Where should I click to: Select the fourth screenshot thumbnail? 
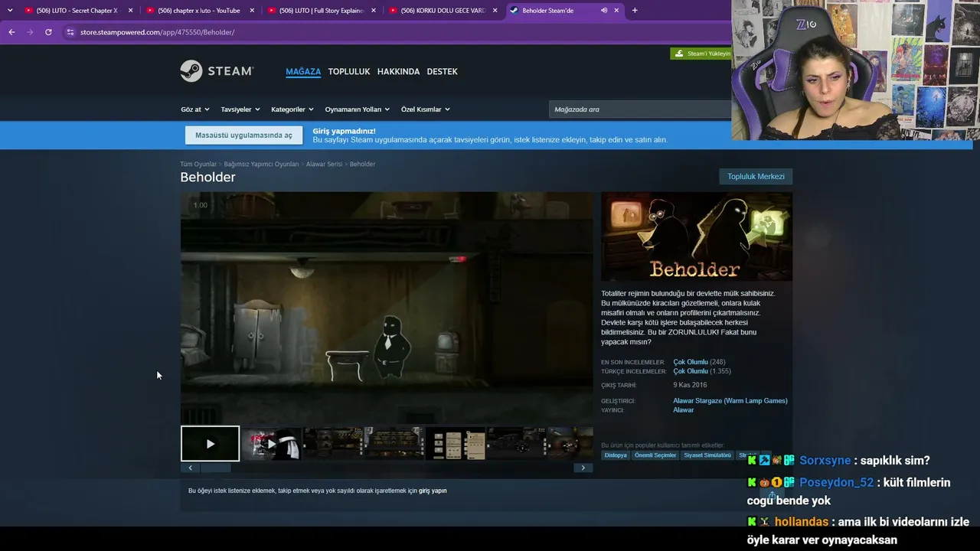394,444
